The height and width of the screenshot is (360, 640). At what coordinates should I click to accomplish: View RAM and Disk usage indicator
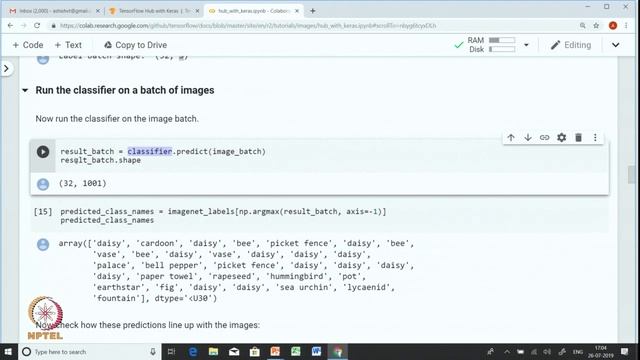[491, 45]
